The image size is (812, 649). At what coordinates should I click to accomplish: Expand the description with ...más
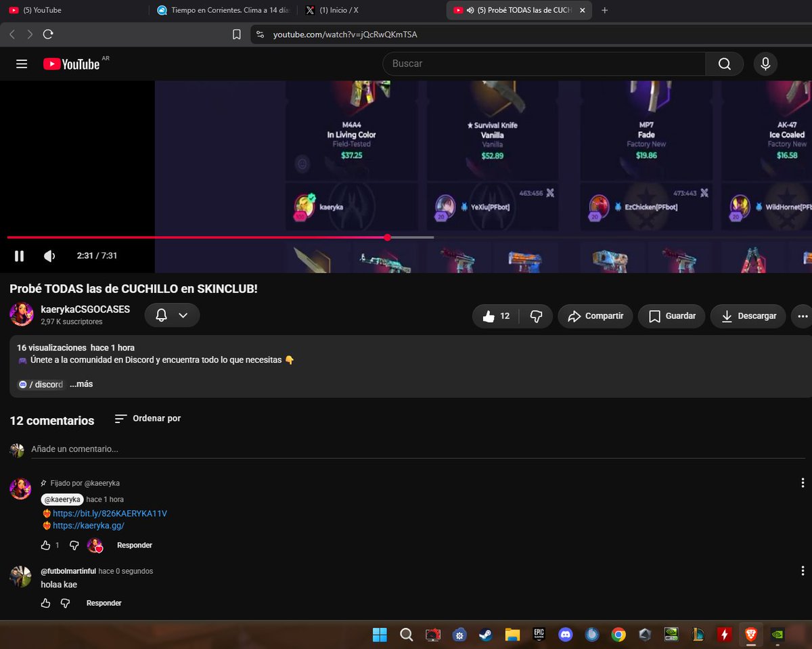81,384
